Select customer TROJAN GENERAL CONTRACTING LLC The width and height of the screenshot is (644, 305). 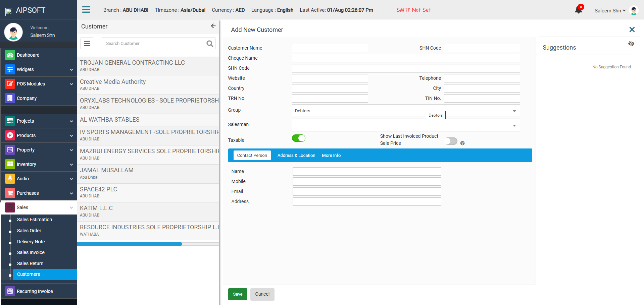[148, 66]
